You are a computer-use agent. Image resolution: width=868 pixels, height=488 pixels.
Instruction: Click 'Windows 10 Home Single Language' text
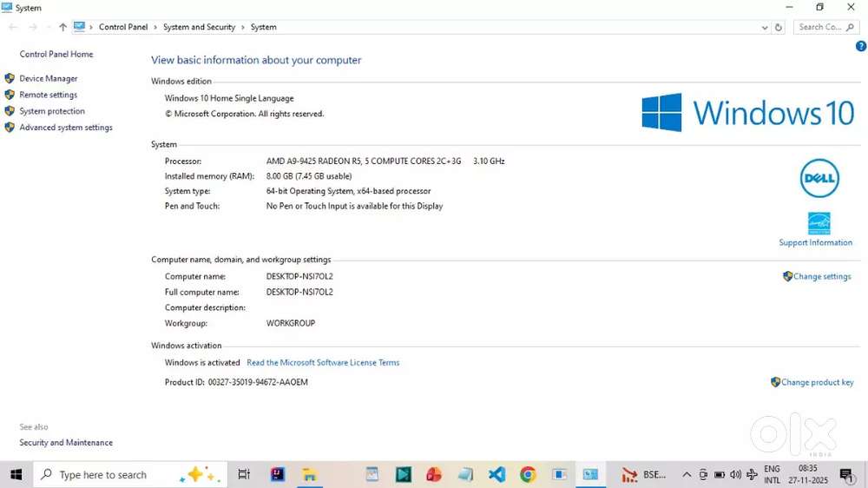pos(229,98)
